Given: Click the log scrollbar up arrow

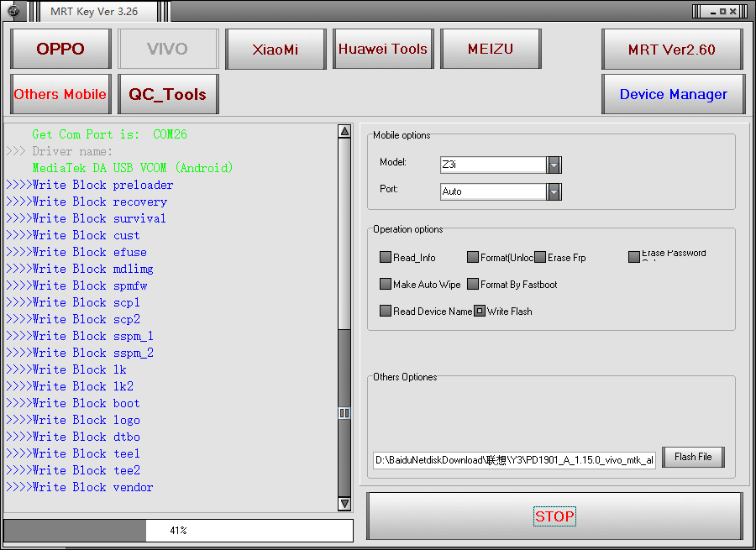Looking at the screenshot, I should point(344,131).
